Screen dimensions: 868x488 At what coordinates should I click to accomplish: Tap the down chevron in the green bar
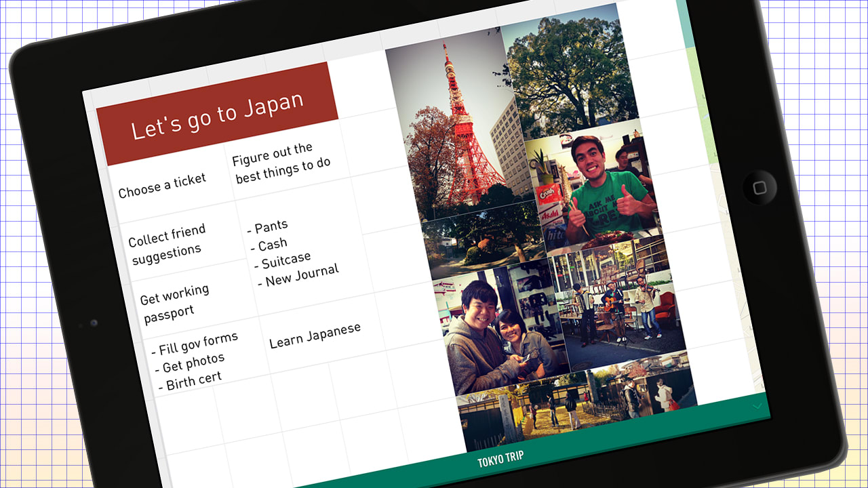pos(757,406)
